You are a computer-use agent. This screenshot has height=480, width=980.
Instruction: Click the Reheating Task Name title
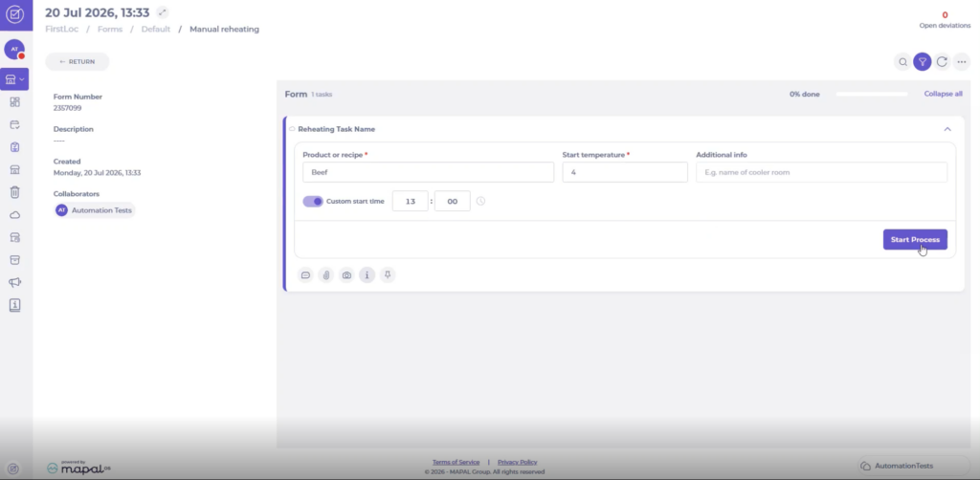[x=336, y=129]
